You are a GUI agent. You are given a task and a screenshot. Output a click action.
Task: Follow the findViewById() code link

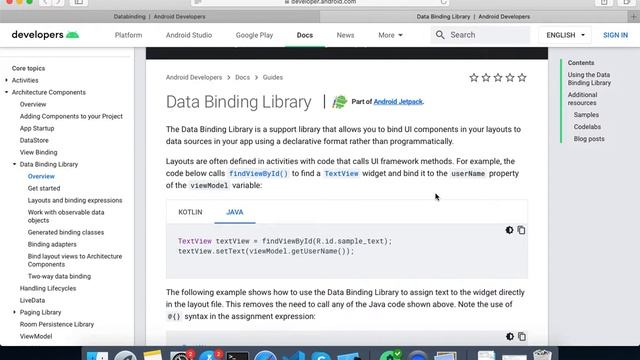258,173
